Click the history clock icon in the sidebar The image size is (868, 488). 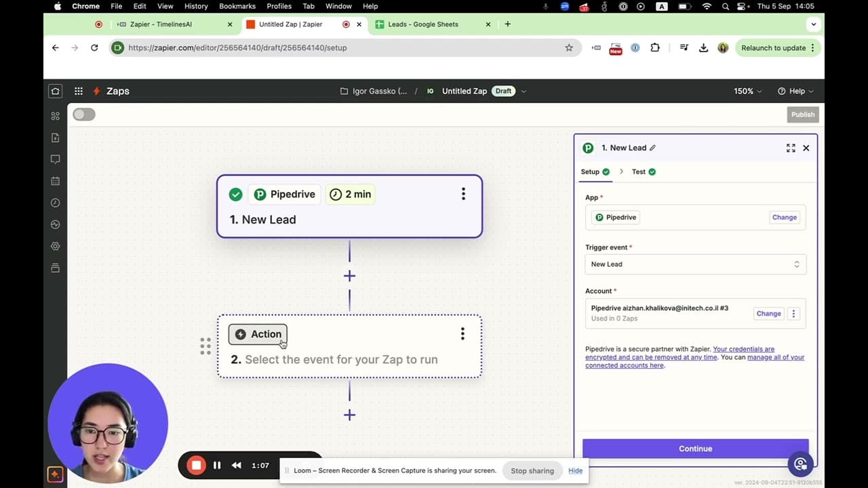coord(55,203)
